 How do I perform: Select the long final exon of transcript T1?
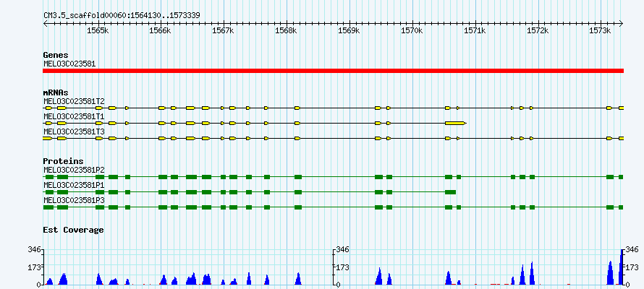[x=456, y=123]
